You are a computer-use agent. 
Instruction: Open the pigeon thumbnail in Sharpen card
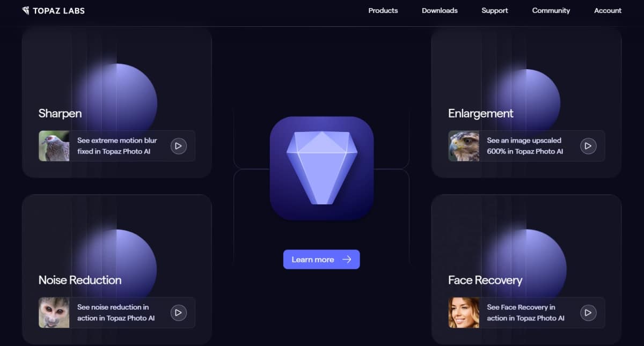click(54, 146)
